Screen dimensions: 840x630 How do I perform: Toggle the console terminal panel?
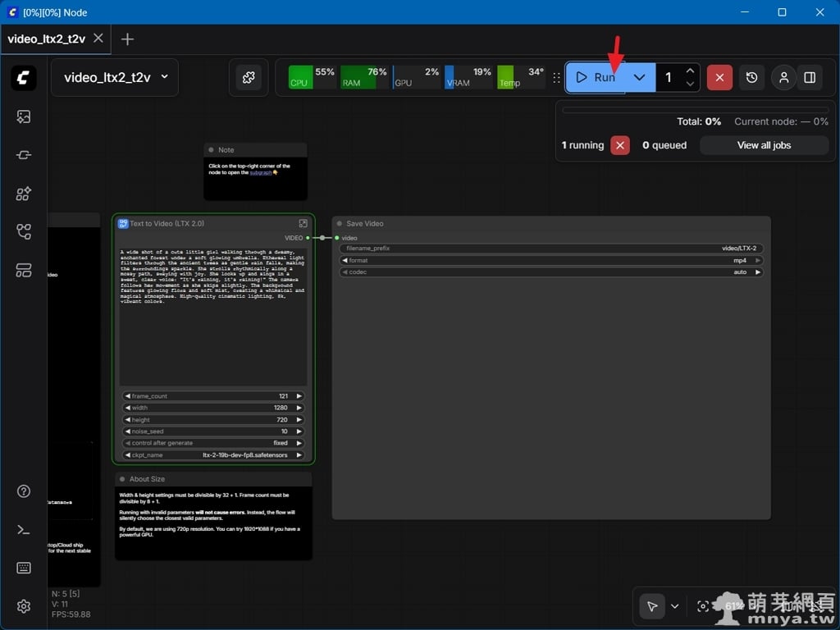click(24, 530)
